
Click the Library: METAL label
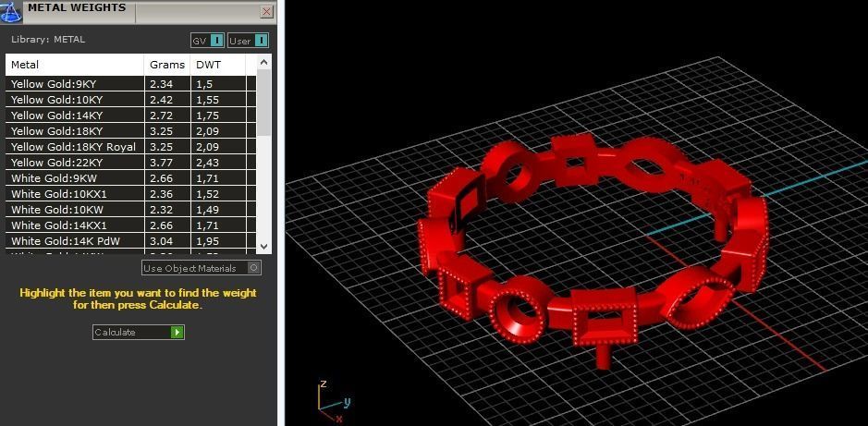pos(48,40)
